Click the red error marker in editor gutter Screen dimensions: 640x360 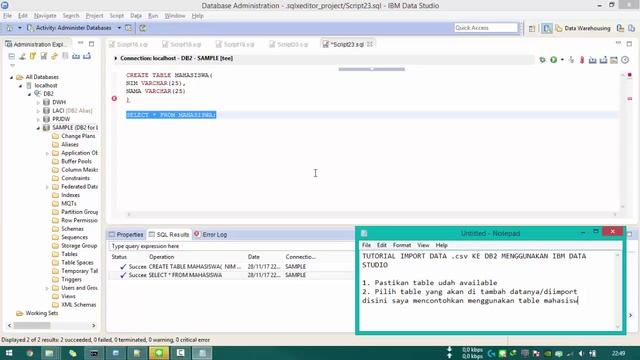click(x=114, y=98)
